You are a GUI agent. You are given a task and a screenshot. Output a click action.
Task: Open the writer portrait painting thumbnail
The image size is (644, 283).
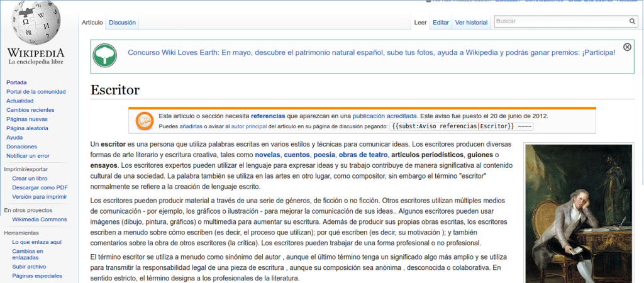point(579,214)
